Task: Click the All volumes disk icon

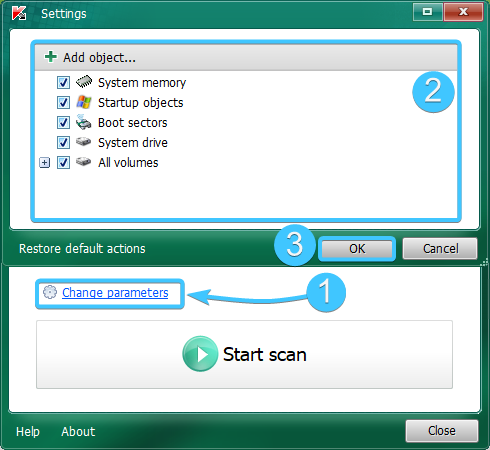Action: [83, 162]
